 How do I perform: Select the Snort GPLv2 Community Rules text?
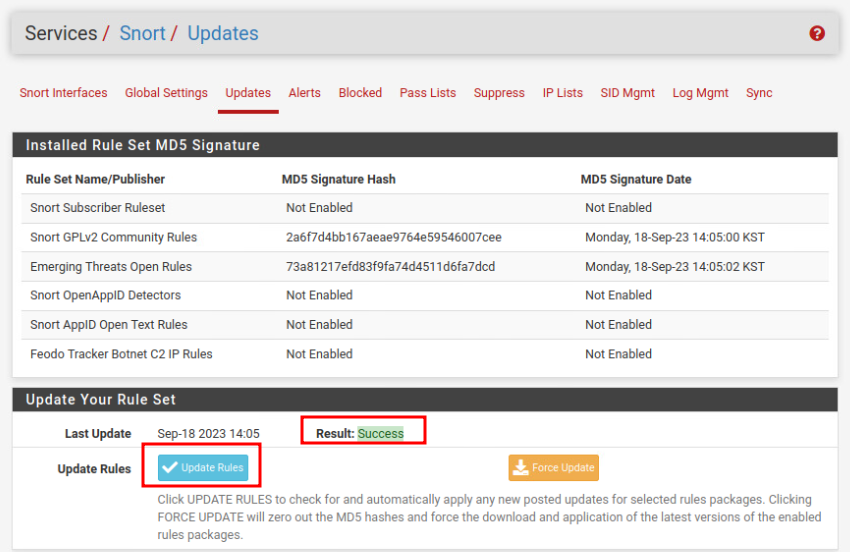113,237
